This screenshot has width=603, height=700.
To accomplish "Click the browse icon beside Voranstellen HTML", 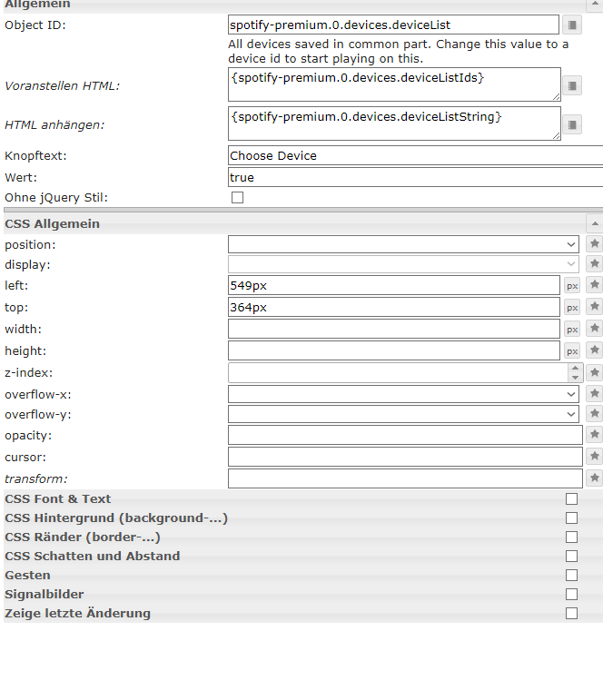I will click(x=571, y=85).
